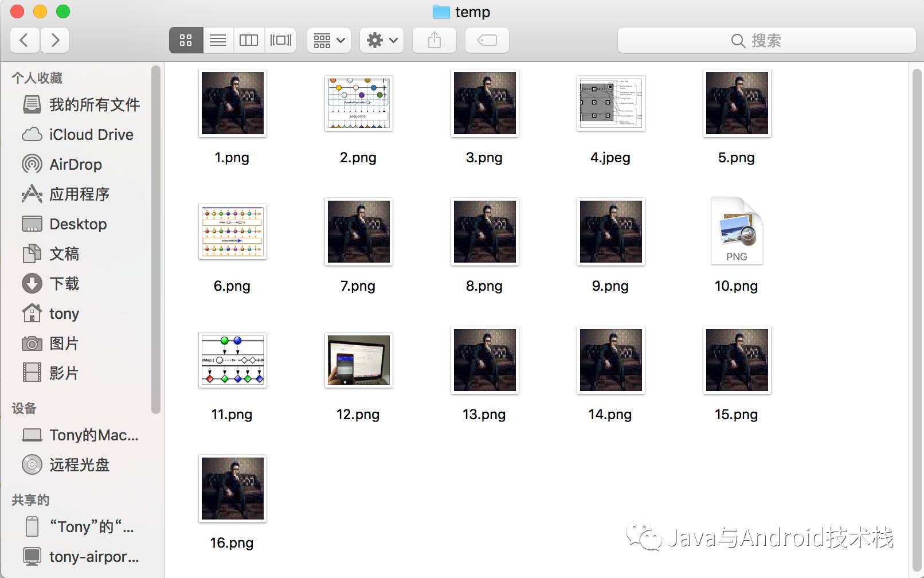
Task: Click into the search field
Action: (766, 40)
